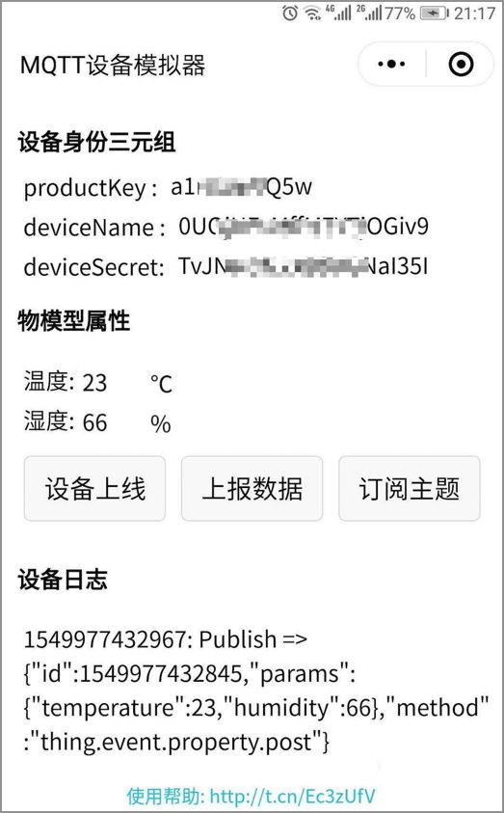Click the 设备上线 button

[x=94, y=488]
